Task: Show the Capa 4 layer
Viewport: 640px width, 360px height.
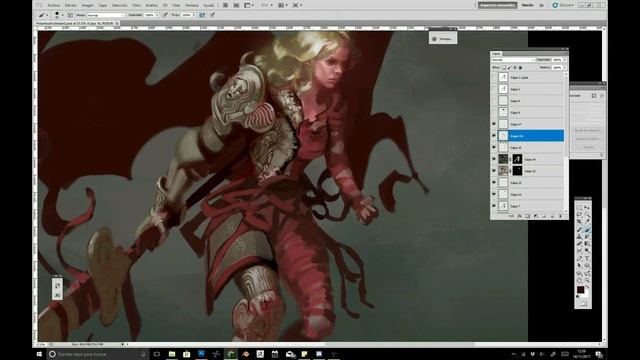Action: [x=494, y=101]
